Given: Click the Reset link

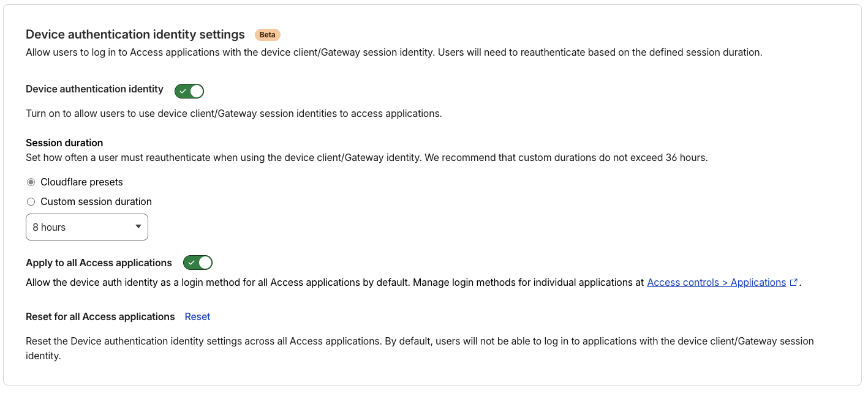Looking at the screenshot, I should 197,316.
